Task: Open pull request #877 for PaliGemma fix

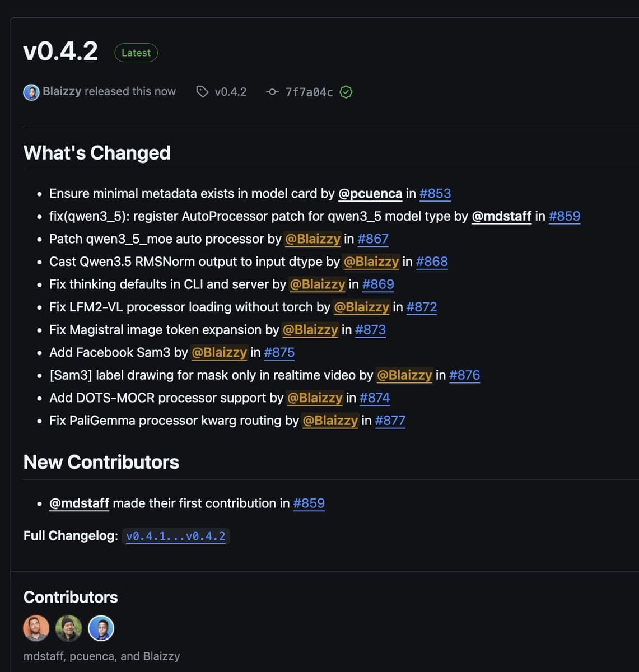Action: (x=390, y=421)
